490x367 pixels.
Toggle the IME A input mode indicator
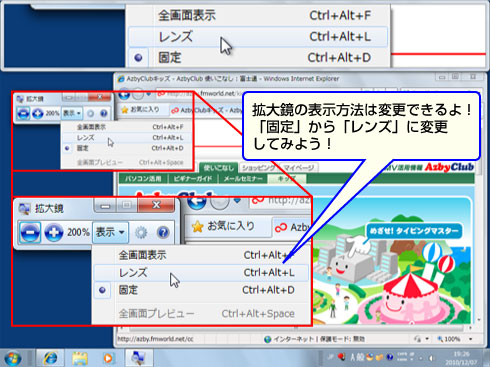point(353,357)
